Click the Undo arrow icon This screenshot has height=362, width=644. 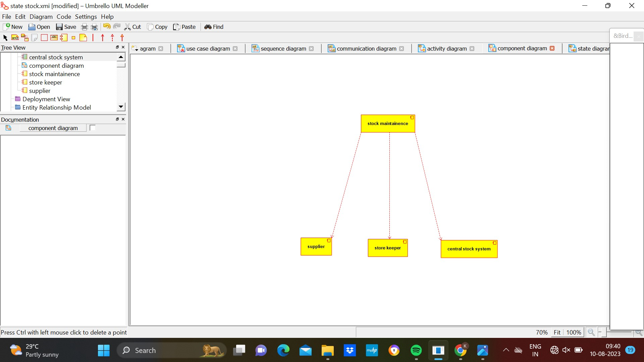click(x=107, y=27)
